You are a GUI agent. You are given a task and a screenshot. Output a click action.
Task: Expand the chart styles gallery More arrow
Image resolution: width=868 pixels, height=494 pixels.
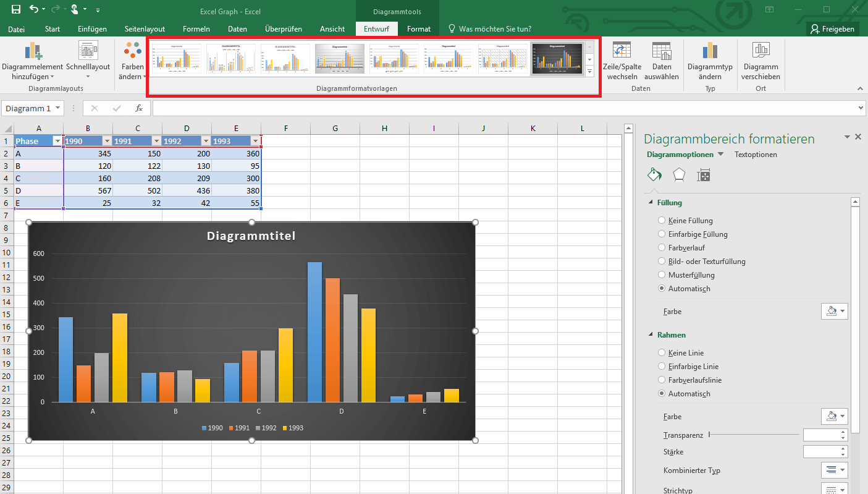pos(589,71)
